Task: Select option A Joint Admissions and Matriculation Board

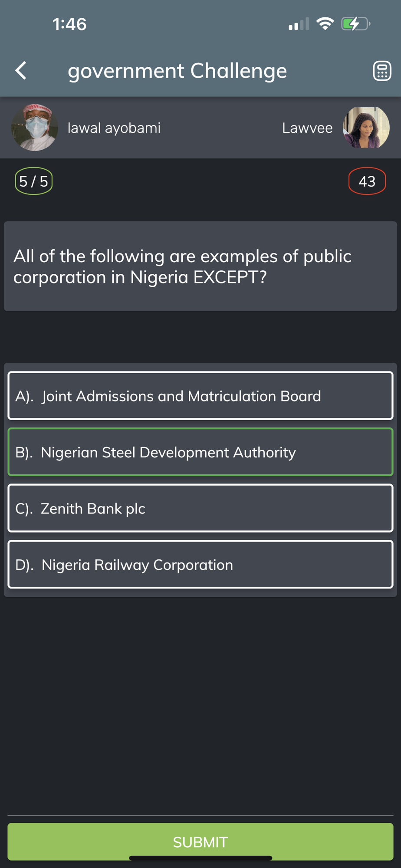Action: pos(200,396)
